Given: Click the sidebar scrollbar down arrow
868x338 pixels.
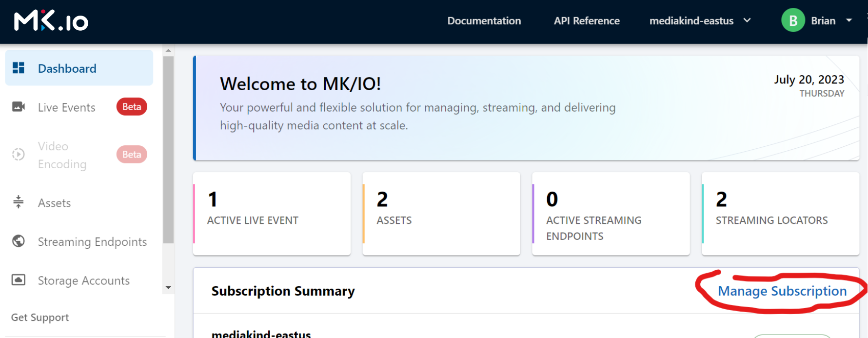Looking at the screenshot, I should tap(168, 288).
